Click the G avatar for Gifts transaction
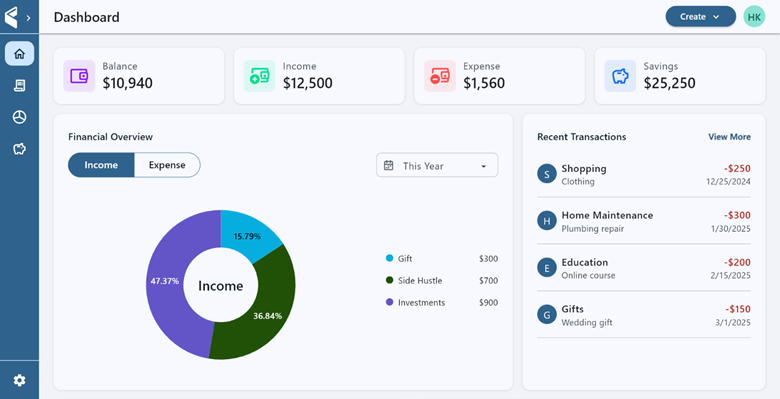The height and width of the screenshot is (399, 780). [547, 315]
